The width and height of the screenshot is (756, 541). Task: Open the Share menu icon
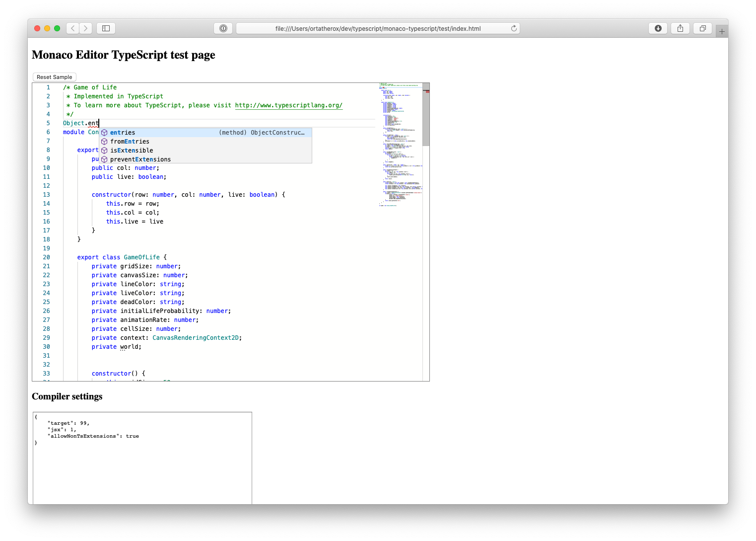(680, 28)
